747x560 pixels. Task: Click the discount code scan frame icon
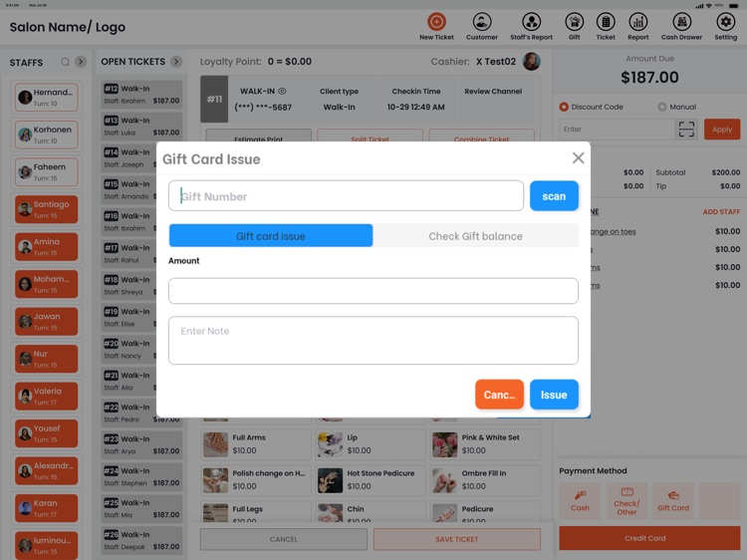coord(686,130)
